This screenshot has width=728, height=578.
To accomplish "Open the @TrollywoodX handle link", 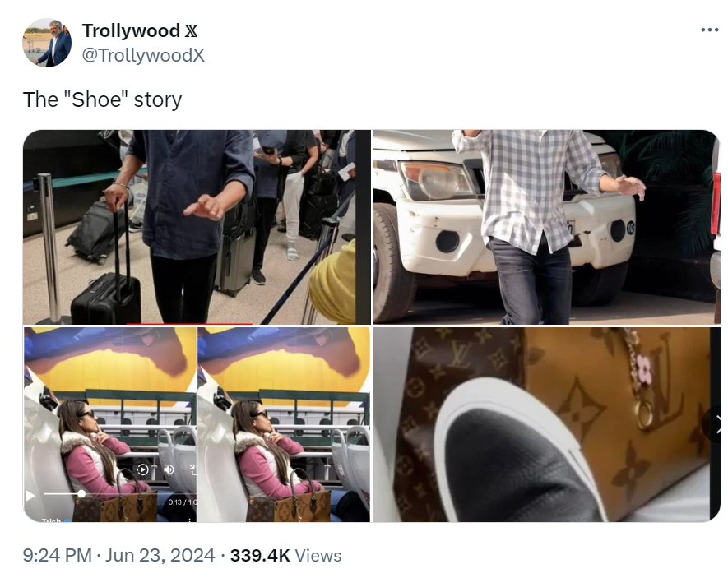I will coord(143,55).
